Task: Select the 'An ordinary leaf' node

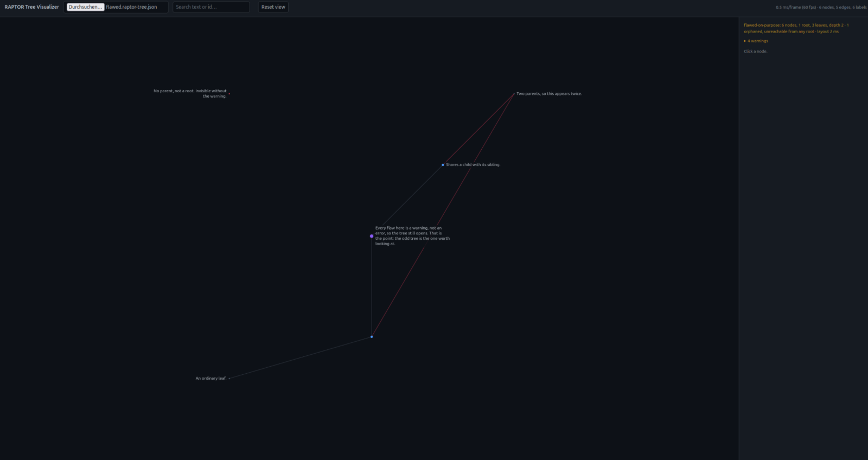Action: (x=229, y=379)
